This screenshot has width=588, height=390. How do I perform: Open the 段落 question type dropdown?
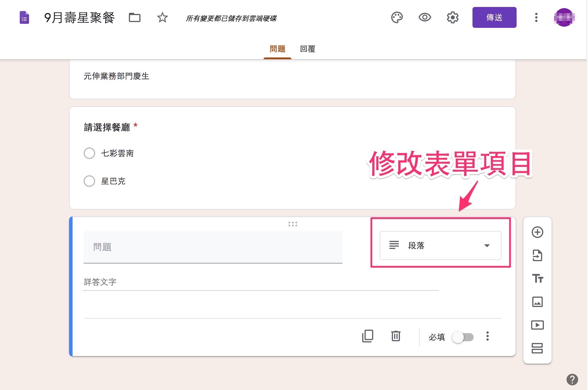click(x=440, y=245)
